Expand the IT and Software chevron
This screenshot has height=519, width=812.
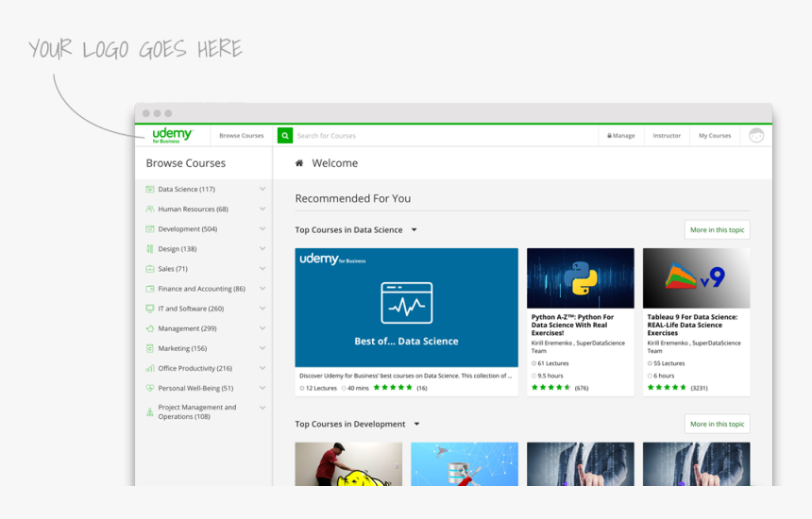262,309
